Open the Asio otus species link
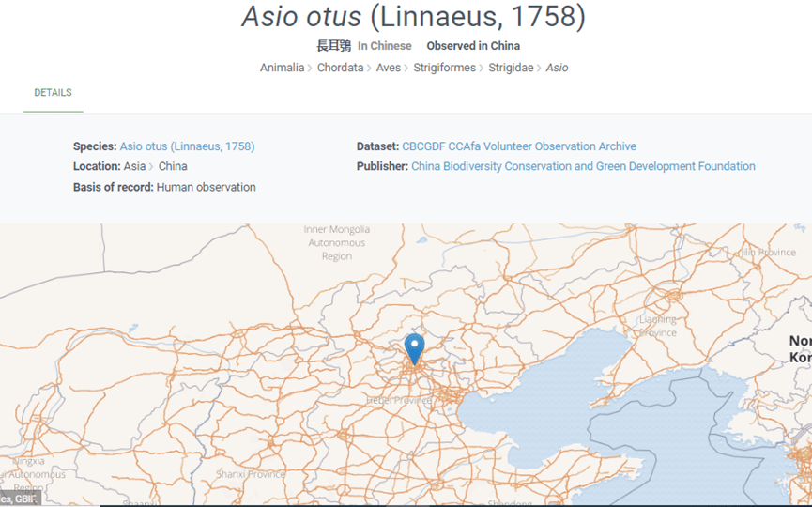This screenshot has height=507, width=812. [187, 146]
